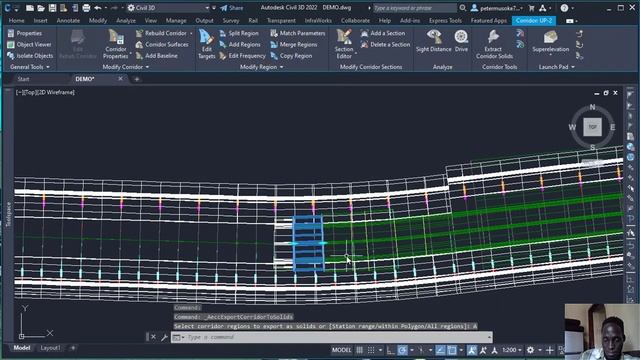Click the keyword search box
Image resolution: width=640 pixels, height=360 pixels.
tap(415, 8)
